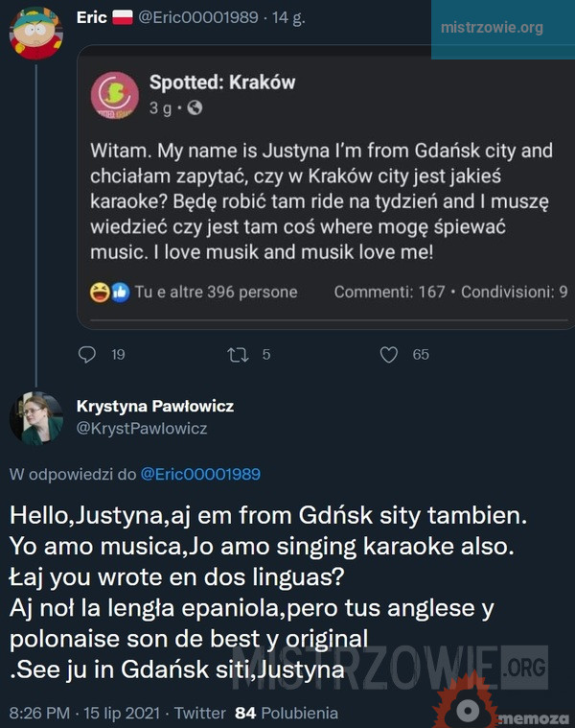This screenshot has width=575, height=728.
Task: Click the haha reaction emoji
Action: point(98,292)
